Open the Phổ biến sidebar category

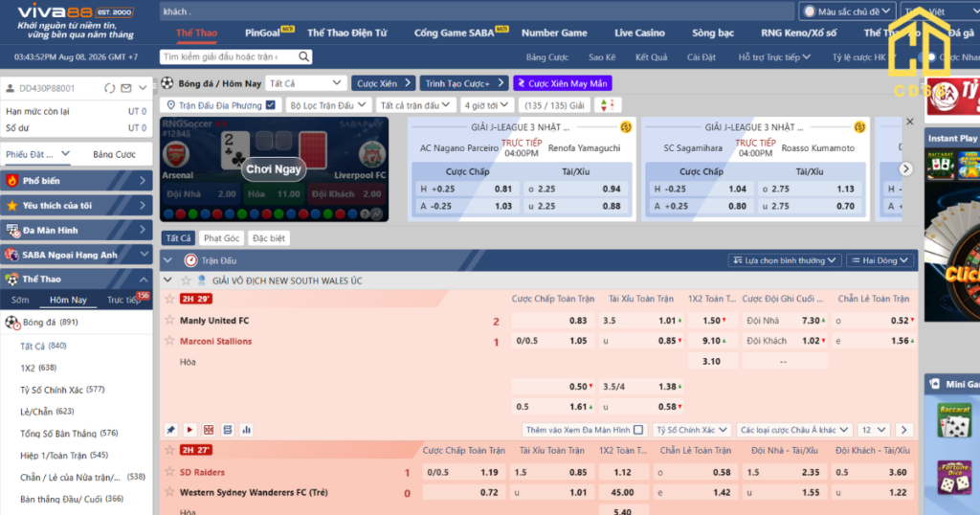coord(77,181)
